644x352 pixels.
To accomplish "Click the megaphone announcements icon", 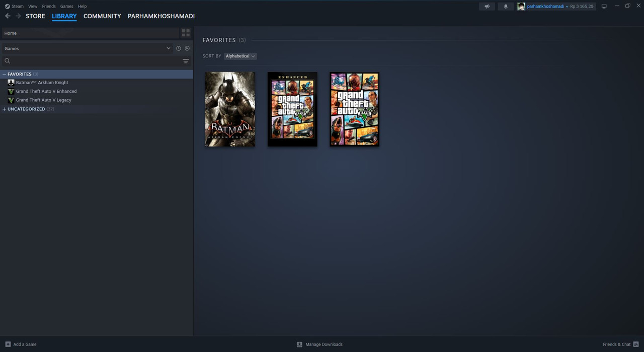I will pyautogui.click(x=487, y=7).
